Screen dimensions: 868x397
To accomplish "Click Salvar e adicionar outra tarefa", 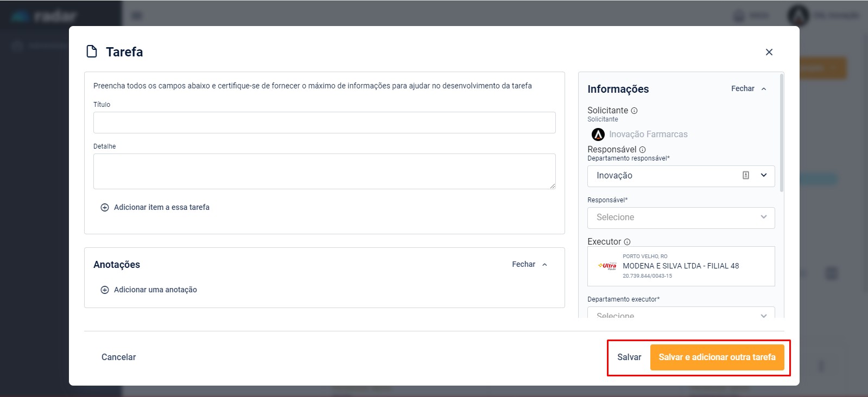I will [x=717, y=357].
